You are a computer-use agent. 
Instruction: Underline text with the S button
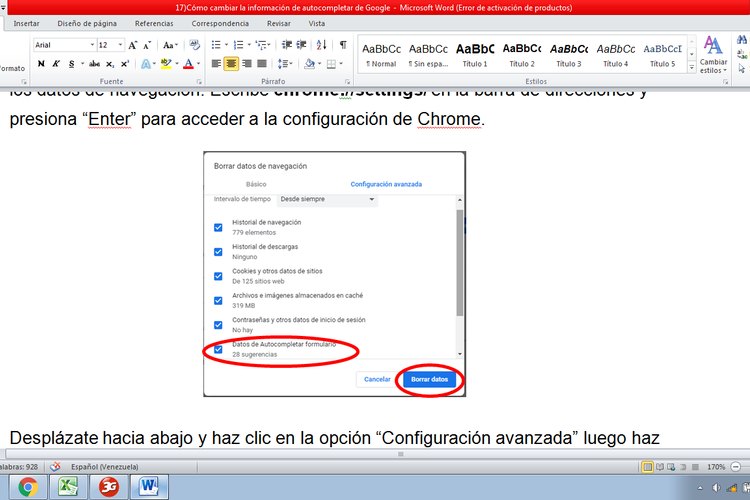[71, 64]
